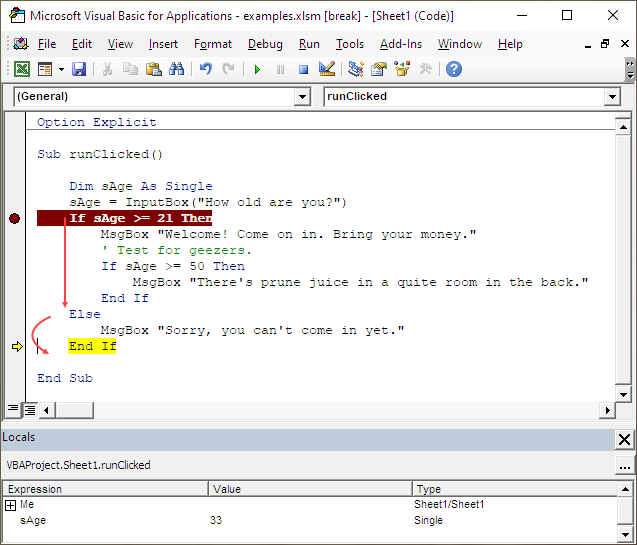637x545 pixels.
Task: Click the Insert UserForm toolbar icon
Action: pyautogui.click(x=45, y=69)
